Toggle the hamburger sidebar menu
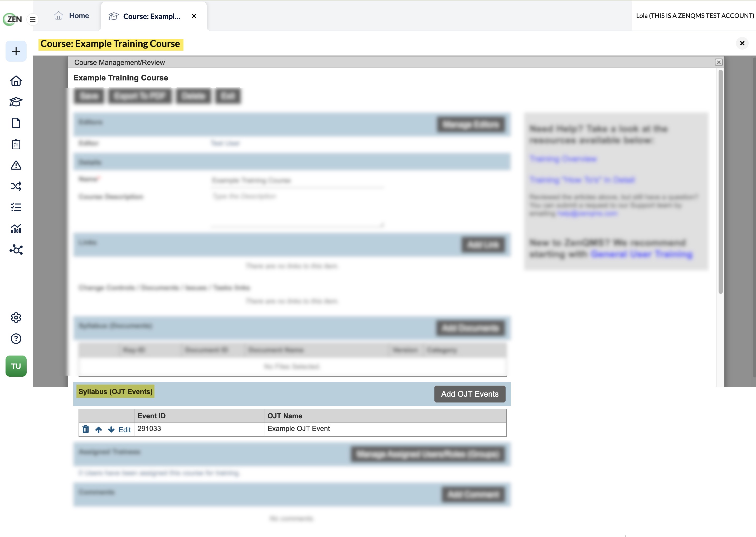 pyautogui.click(x=33, y=20)
